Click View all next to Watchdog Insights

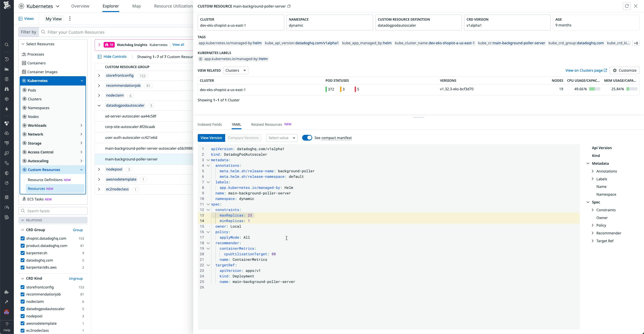178,45
